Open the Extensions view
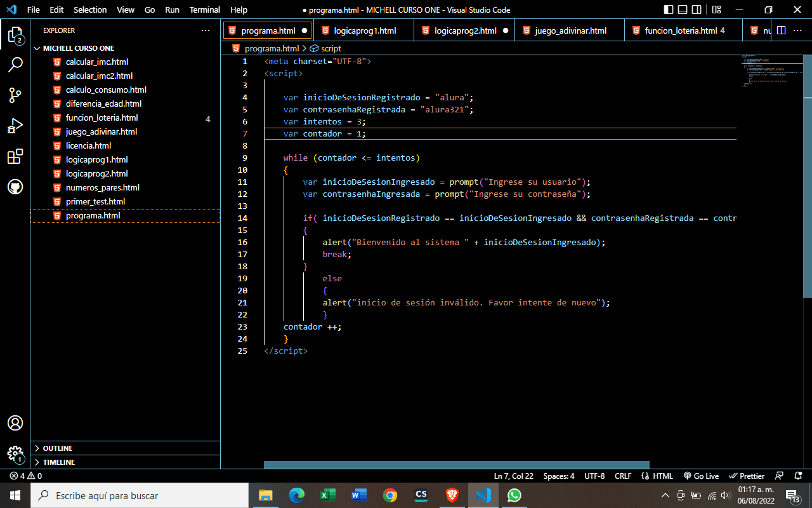The image size is (812, 508). pos(15,156)
